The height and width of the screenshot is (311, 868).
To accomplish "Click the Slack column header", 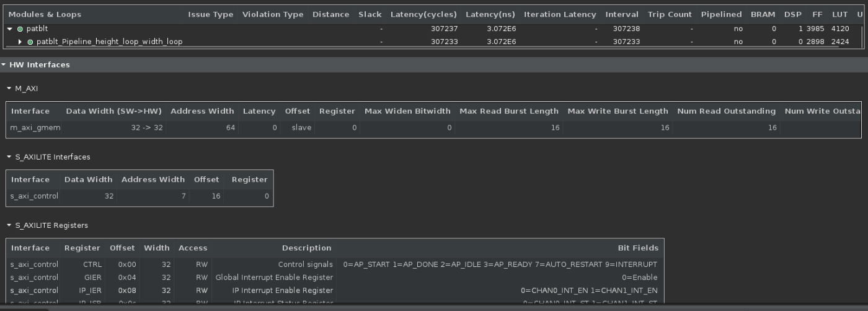I will pos(370,14).
